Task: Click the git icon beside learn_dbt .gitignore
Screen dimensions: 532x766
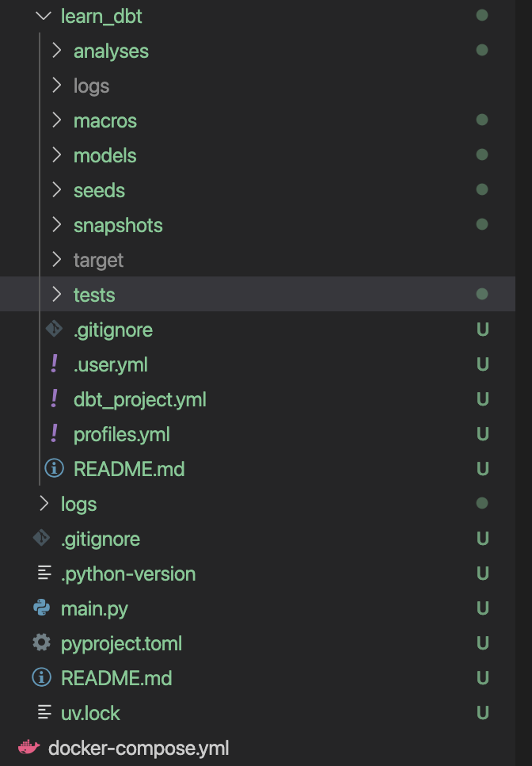Action: coord(54,329)
